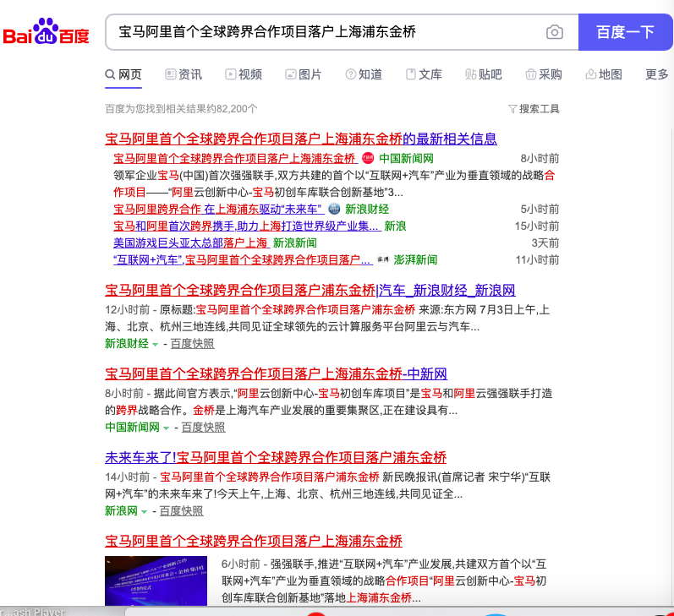The image size is (674, 616).
Task: Expand the 中国新闻网 source dropdown arrow
Action: click(x=166, y=428)
